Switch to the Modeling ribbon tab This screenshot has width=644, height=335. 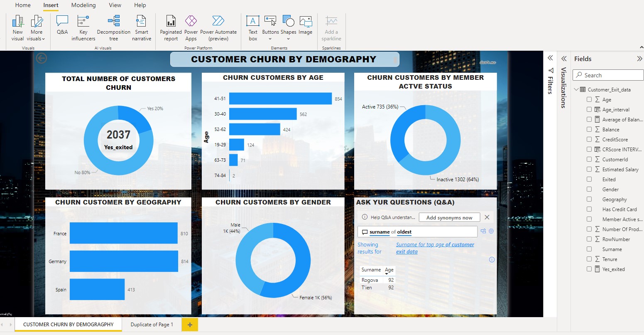(83, 5)
